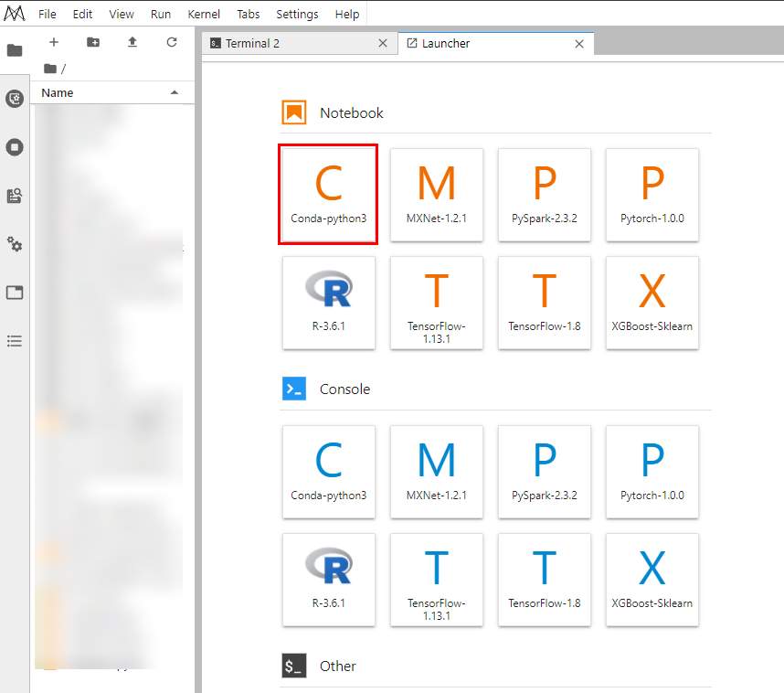Image resolution: width=784 pixels, height=693 pixels.
Task: Open the table of contents list icon
Action: pos(15,341)
